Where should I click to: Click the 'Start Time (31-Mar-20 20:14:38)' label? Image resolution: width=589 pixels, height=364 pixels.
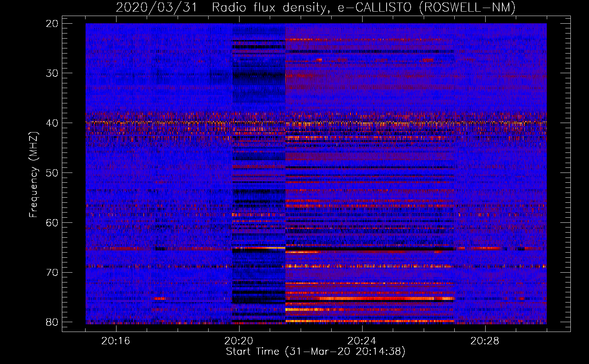pyautogui.click(x=316, y=352)
